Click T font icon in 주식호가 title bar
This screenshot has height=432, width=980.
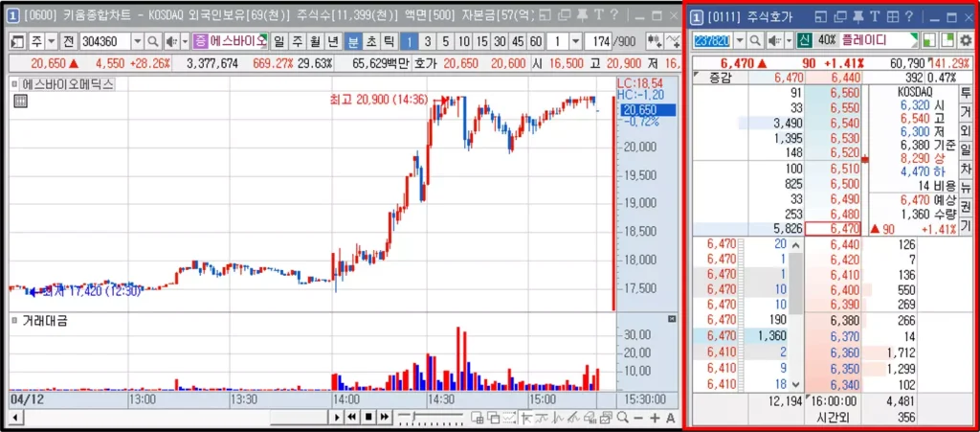pyautogui.click(x=875, y=17)
